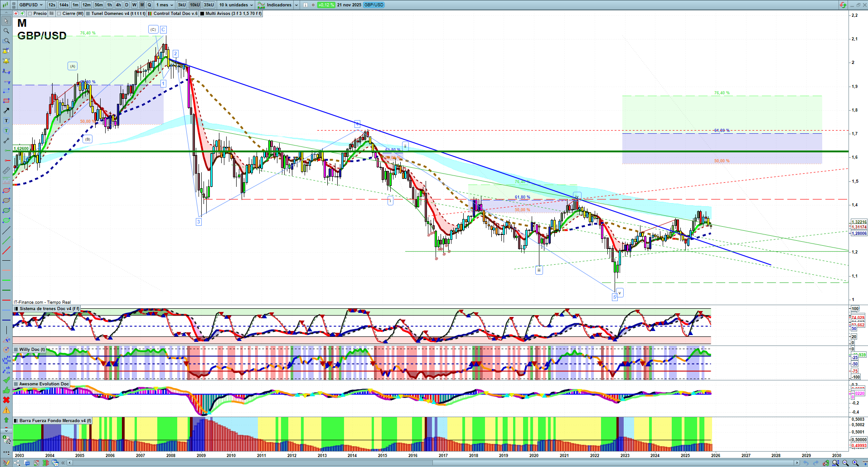Choose the black diagonal line tool
The height and width of the screenshot is (467, 868).
[6, 230]
